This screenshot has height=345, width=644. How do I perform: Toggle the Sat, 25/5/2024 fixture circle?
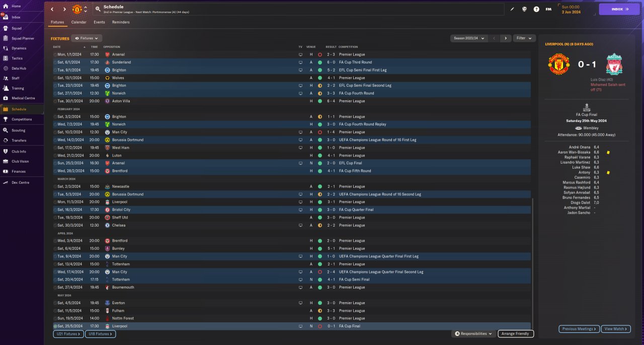pyautogui.click(x=55, y=326)
